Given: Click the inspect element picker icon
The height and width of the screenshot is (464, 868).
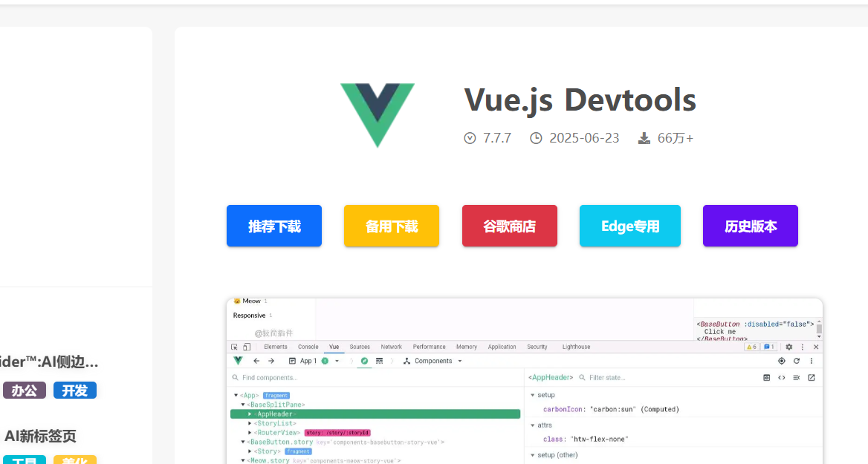Looking at the screenshot, I should [234, 347].
